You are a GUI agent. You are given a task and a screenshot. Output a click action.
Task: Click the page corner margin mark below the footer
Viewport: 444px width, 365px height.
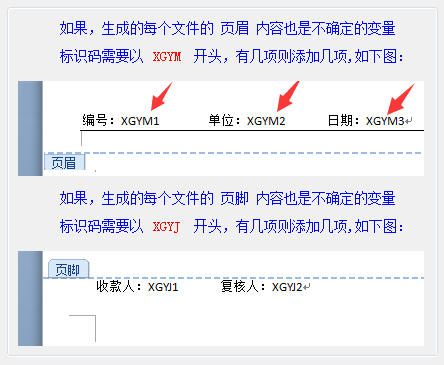(82, 328)
